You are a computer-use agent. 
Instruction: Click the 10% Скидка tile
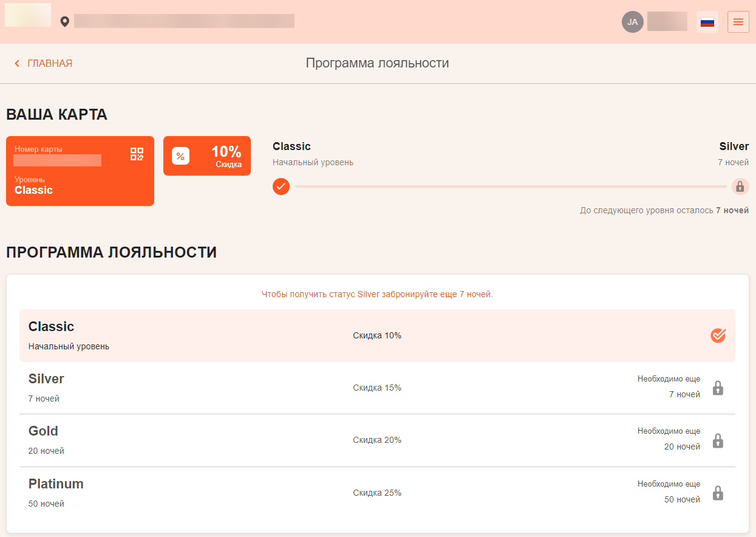(x=207, y=156)
